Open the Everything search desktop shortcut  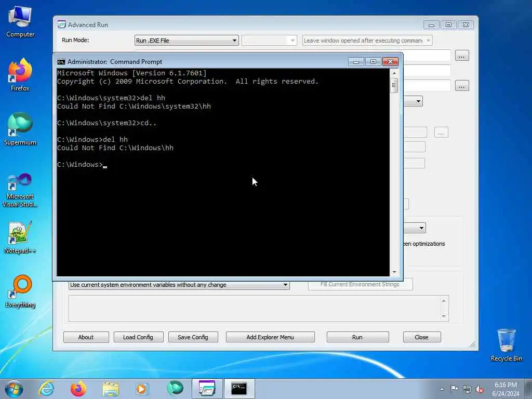20,291
